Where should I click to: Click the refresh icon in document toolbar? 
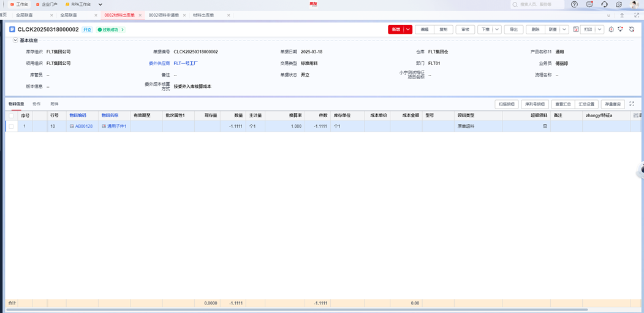click(632, 29)
